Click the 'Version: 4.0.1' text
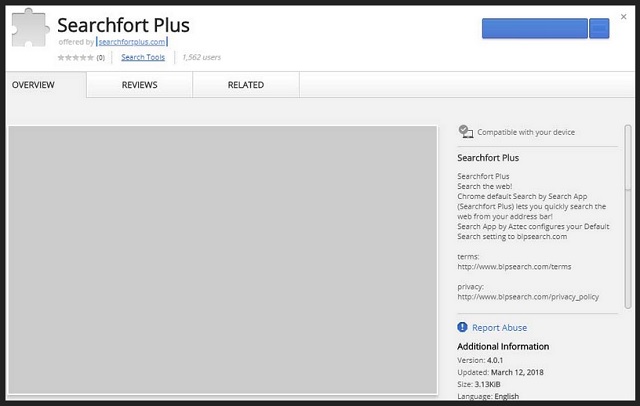The width and height of the screenshot is (640, 406). coord(480,360)
